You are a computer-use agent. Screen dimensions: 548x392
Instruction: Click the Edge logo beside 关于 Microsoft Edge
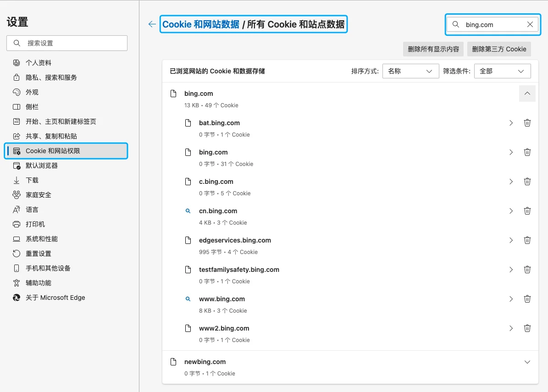click(17, 298)
